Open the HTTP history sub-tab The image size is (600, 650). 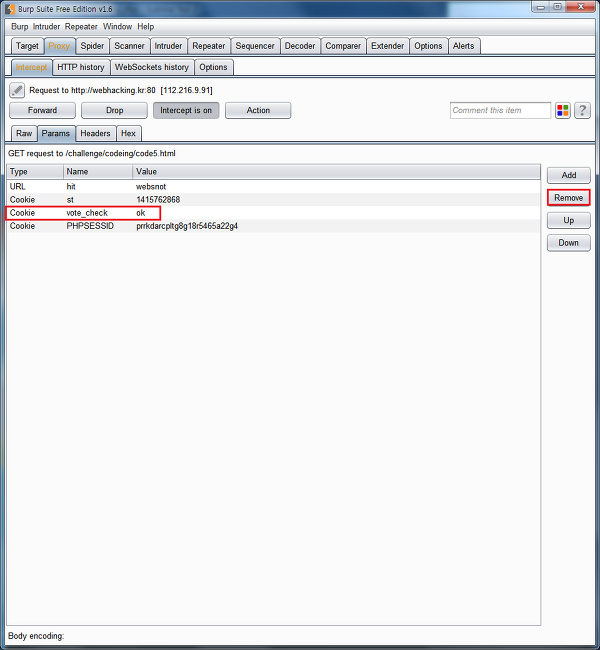[x=81, y=67]
